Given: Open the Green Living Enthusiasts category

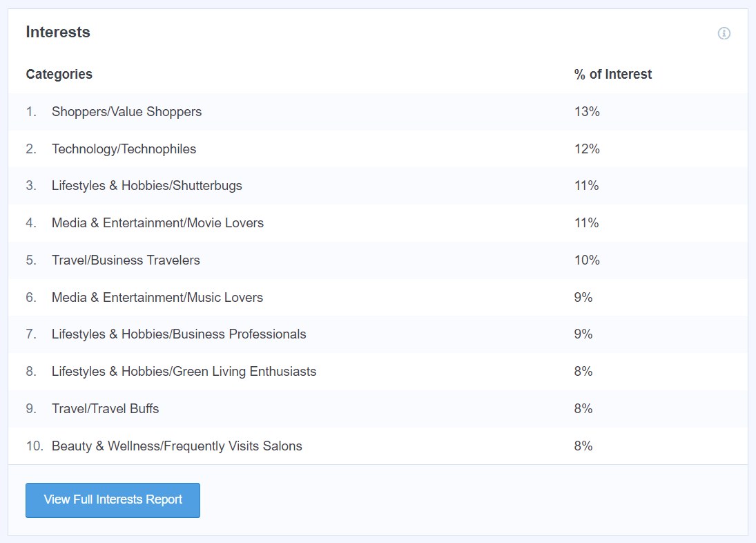Looking at the screenshot, I should [x=184, y=372].
